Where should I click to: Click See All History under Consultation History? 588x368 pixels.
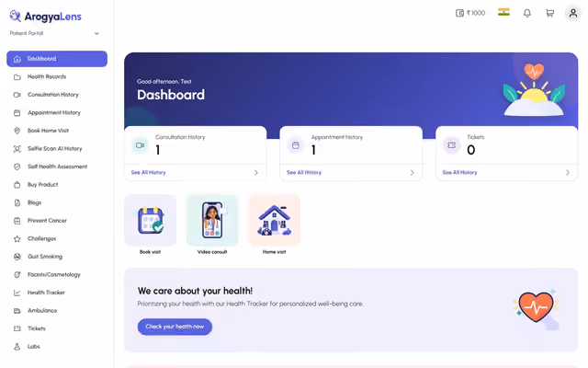click(149, 172)
